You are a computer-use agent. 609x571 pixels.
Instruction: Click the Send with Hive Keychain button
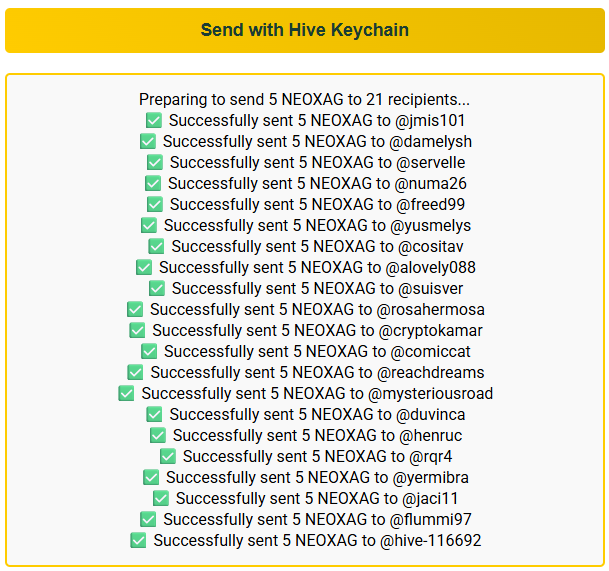tap(304, 30)
